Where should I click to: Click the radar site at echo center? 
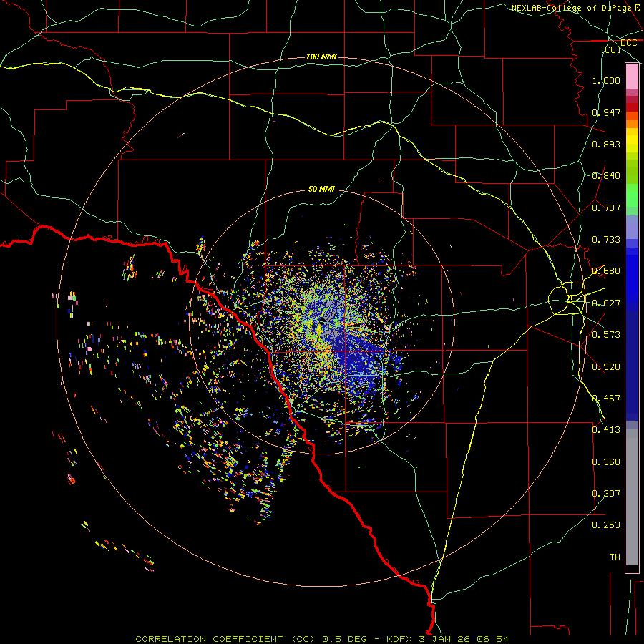[322, 321]
